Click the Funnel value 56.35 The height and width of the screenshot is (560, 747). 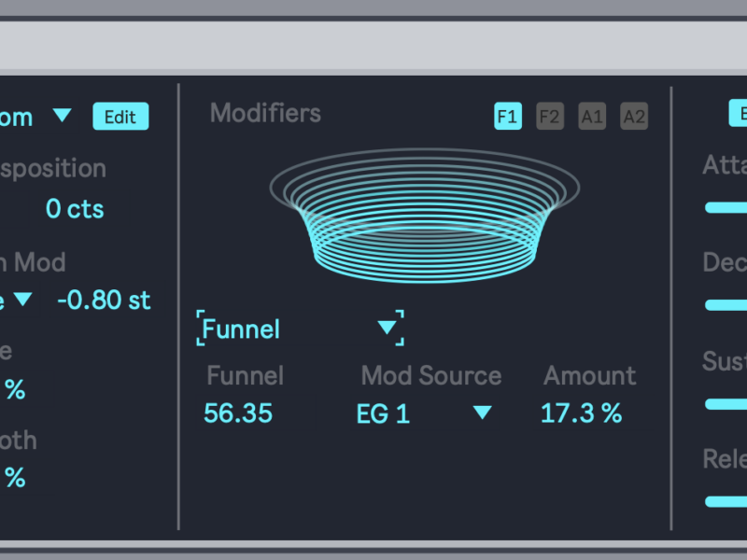click(x=238, y=413)
